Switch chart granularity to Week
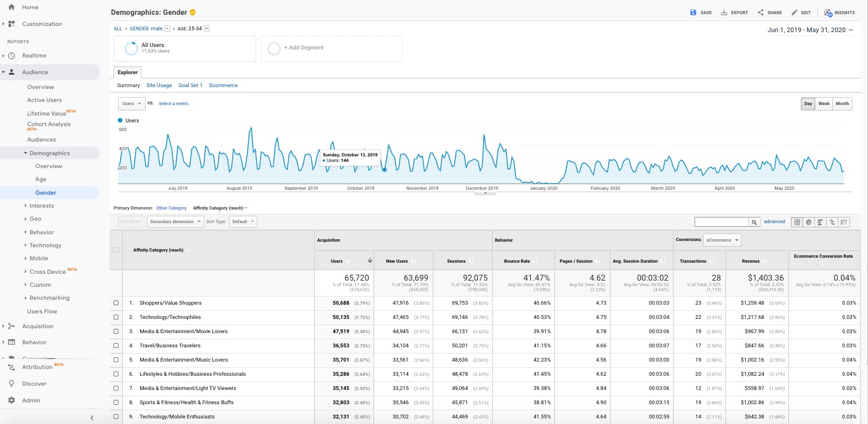 coord(824,104)
